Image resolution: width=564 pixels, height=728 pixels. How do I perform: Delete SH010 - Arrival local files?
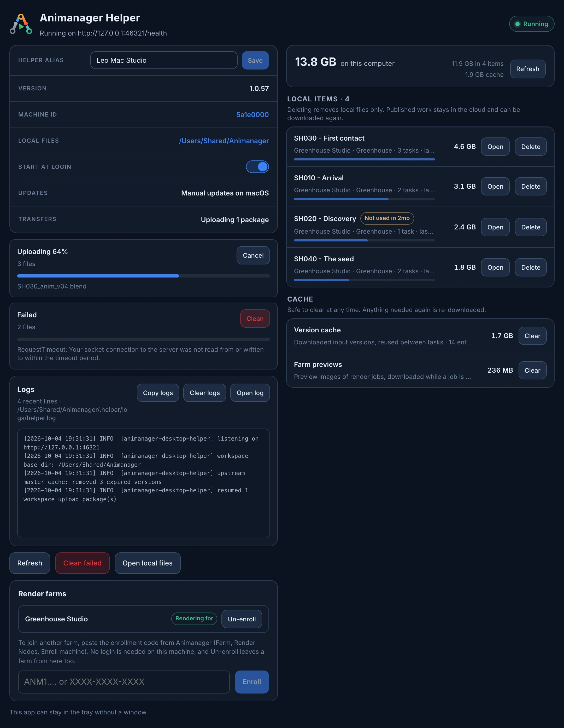pyautogui.click(x=531, y=186)
